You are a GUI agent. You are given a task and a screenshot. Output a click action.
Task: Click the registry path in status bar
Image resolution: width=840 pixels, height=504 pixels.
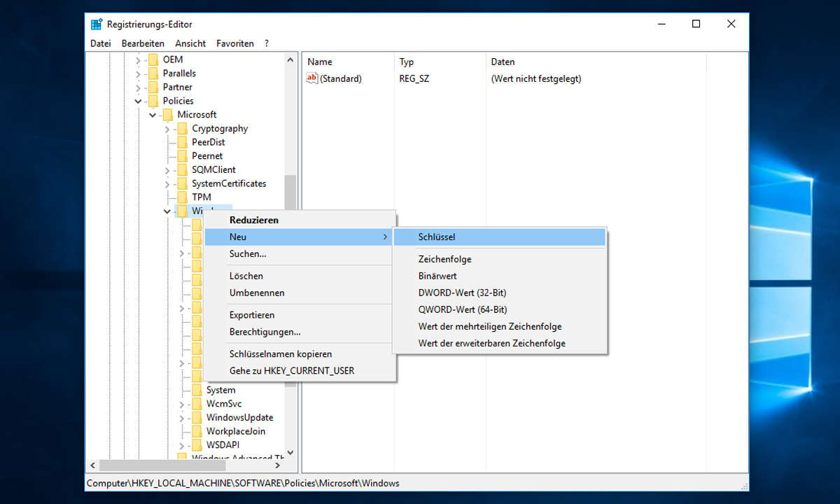click(243, 483)
